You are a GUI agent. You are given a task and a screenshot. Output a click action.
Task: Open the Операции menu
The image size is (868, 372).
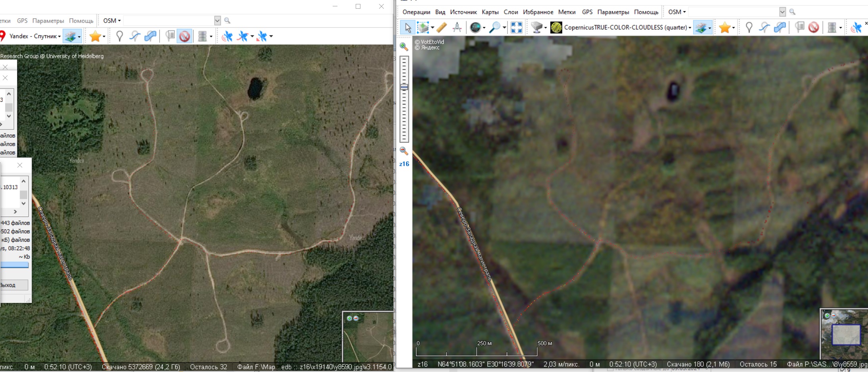tap(416, 12)
